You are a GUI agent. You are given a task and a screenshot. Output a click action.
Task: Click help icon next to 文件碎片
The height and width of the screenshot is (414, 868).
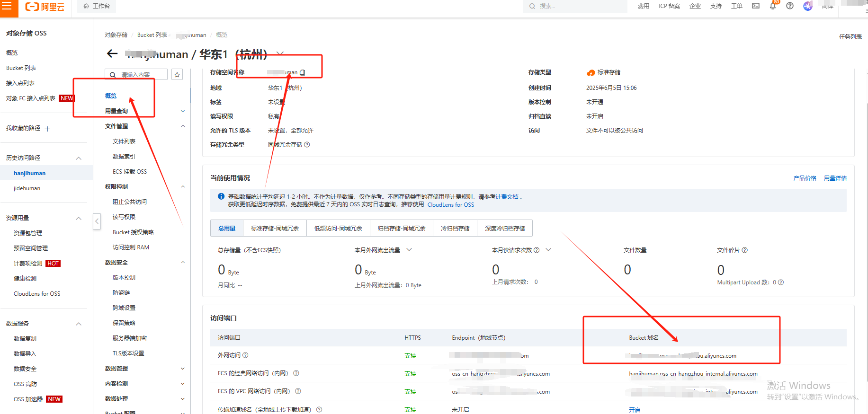(x=745, y=250)
